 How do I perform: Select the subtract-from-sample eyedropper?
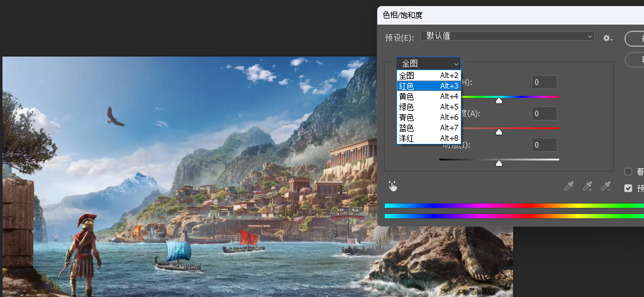click(606, 186)
